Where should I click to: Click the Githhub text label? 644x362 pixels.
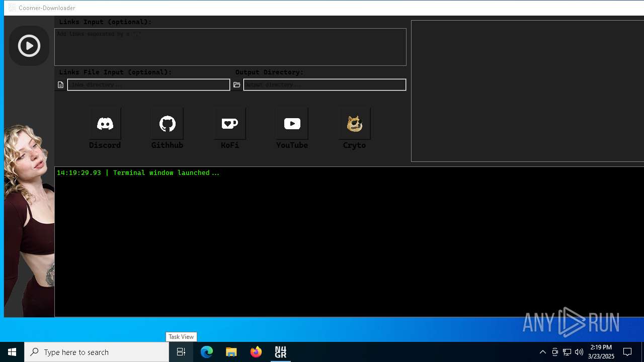[167, 145]
